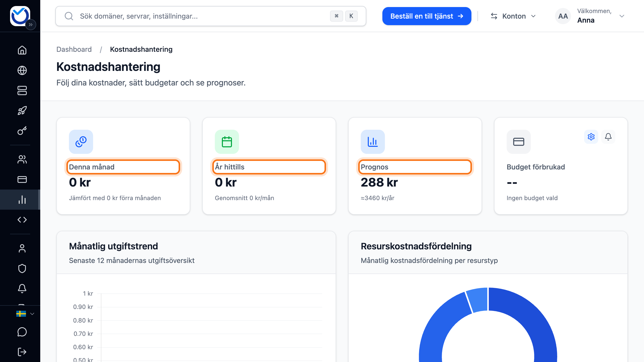
Task: Go to Dashboard breadcrumb link
Action: tap(74, 49)
